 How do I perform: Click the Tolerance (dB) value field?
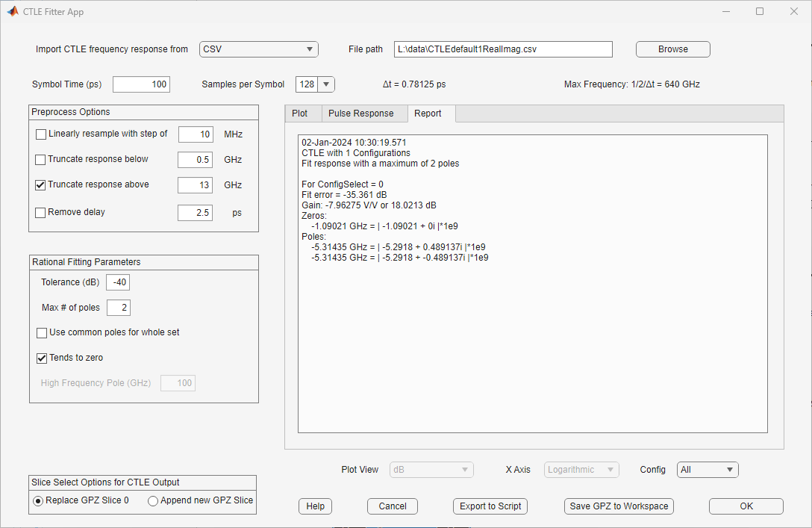(x=118, y=282)
